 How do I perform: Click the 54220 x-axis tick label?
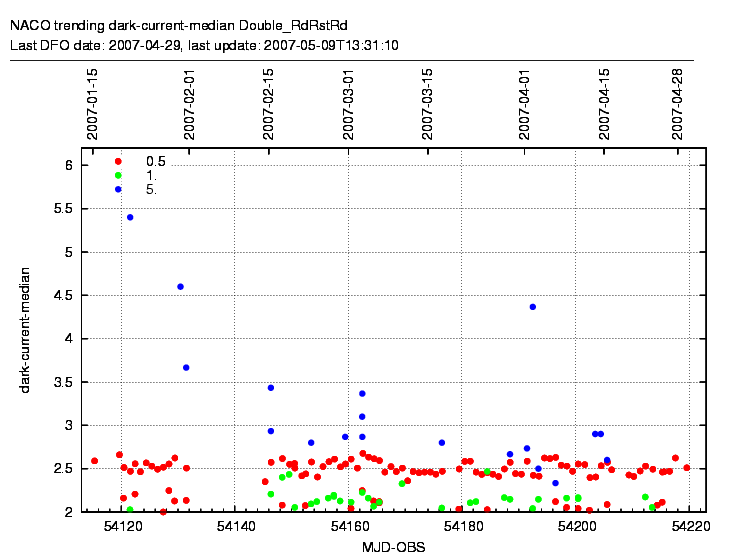pyautogui.click(x=690, y=526)
